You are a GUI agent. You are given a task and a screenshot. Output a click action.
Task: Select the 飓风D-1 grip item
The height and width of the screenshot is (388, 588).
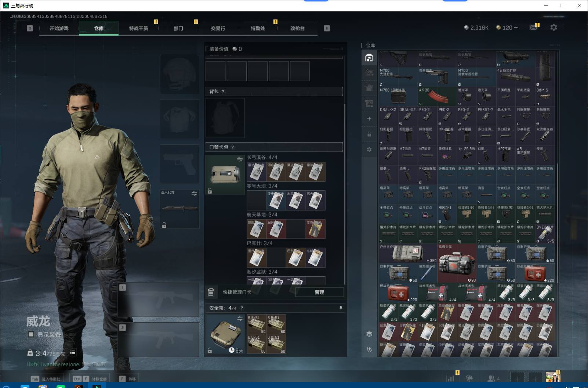(x=447, y=214)
